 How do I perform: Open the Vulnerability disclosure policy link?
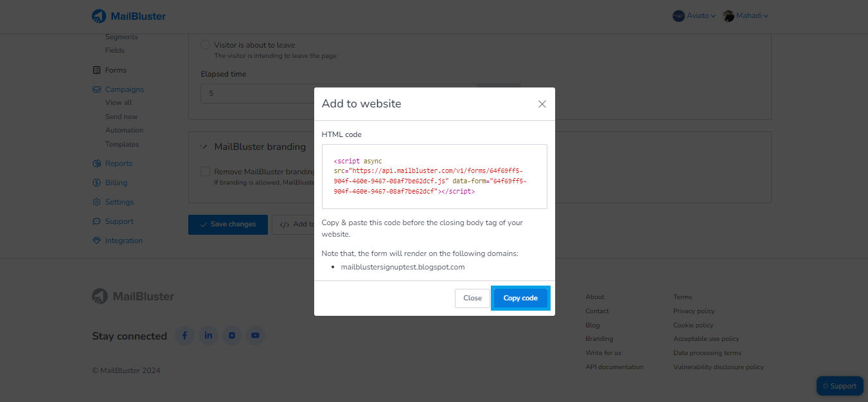click(x=718, y=367)
